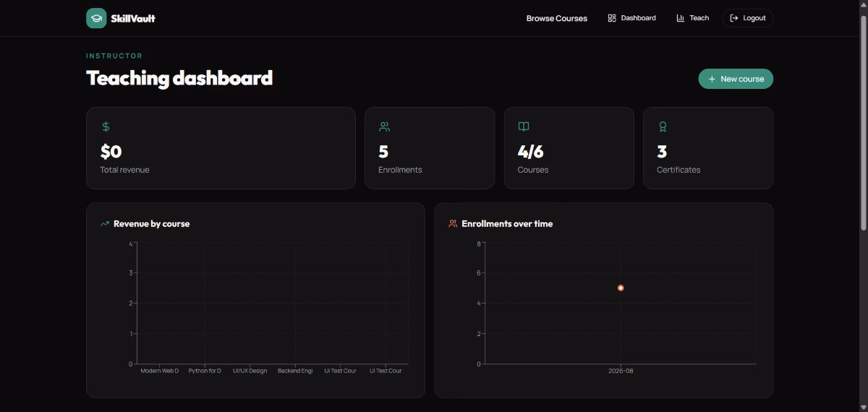Click the open book icon on Courses card
Viewport: 868px width, 412px height.
click(524, 126)
